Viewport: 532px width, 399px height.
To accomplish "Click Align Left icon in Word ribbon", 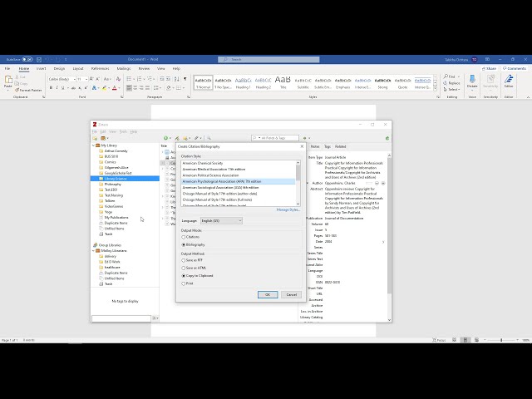I will 129,88.
